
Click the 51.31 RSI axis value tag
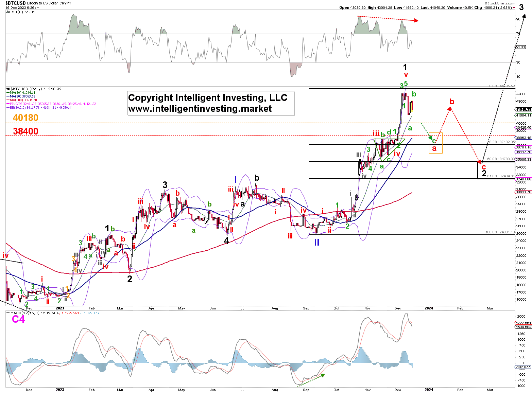[x=521, y=47]
